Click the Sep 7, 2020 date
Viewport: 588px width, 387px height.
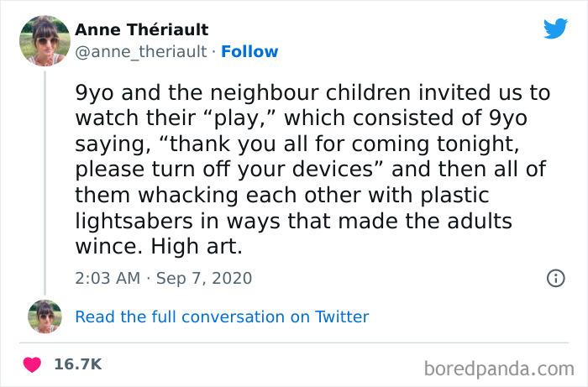[x=202, y=278]
